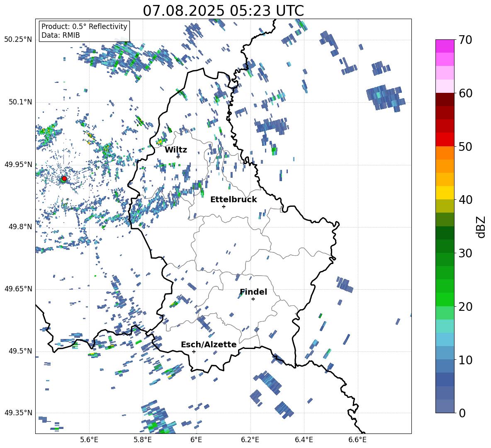Click the colorbar tick value 50
491x448 pixels.
pos(465,147)
